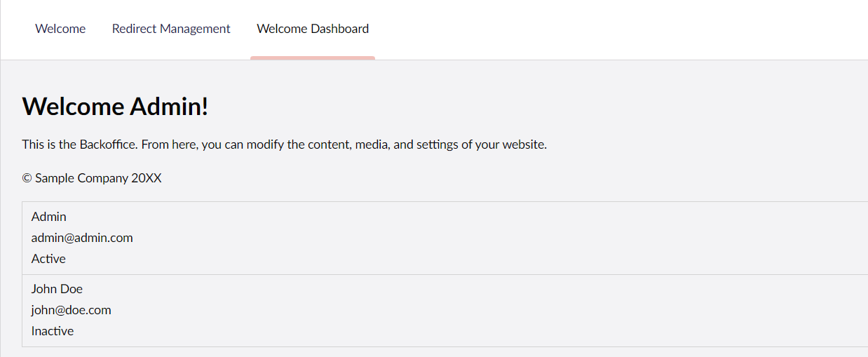Click "Sample Company" in the copyright line
Image resolution: width=868 pixels, height=357 pixels.
pos(81,178)
